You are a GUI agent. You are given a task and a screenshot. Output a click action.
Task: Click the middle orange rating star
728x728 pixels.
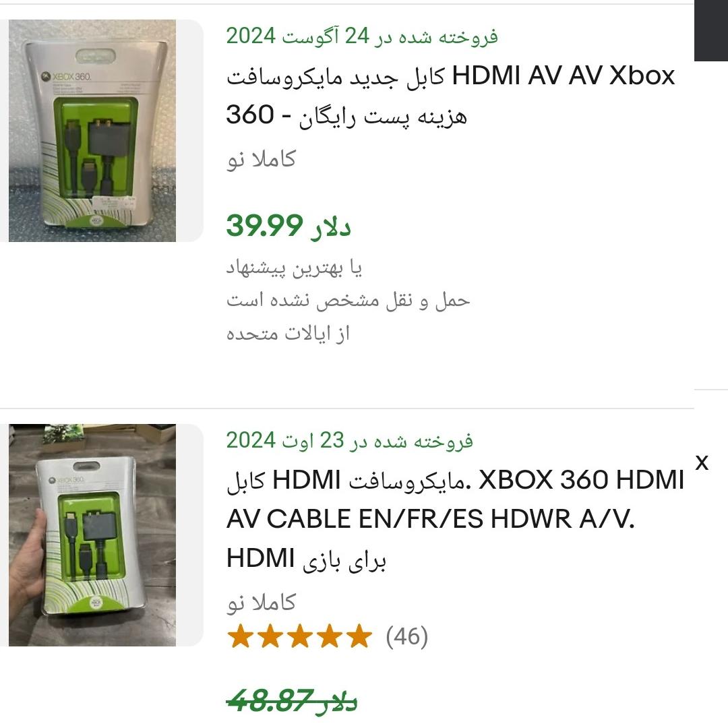pyautogui.click(x=300, y=636)
